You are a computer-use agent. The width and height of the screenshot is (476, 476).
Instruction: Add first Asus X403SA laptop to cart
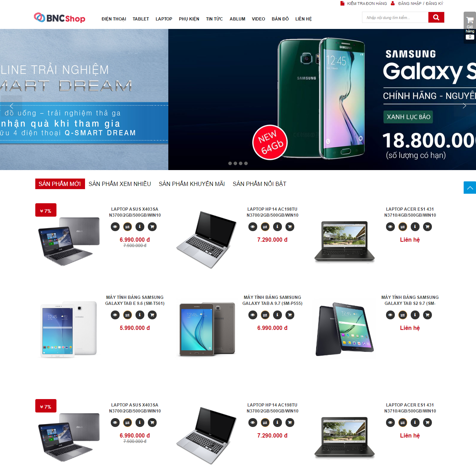[x=152, y=227]
